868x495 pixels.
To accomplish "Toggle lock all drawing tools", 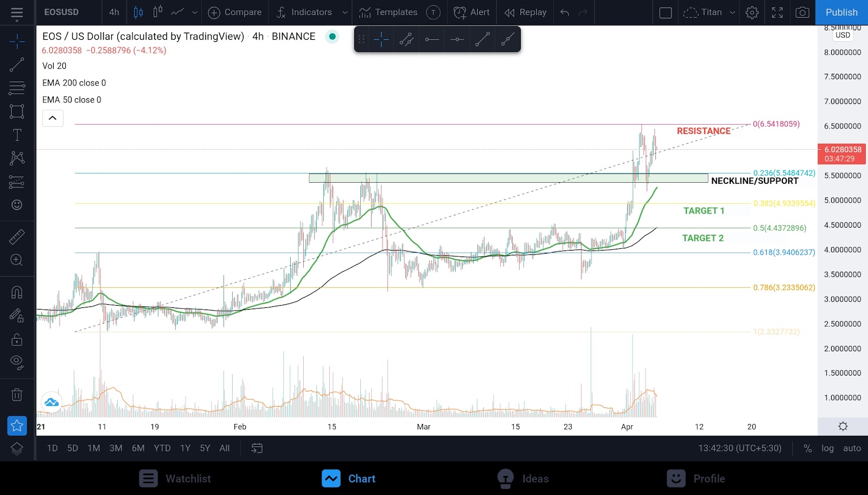I will tap(17, 339).
